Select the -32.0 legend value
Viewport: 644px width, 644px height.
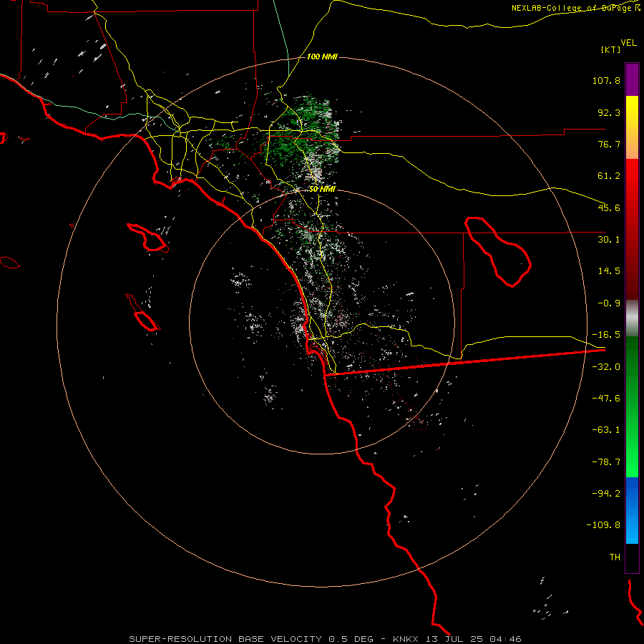tap(606, 367)
